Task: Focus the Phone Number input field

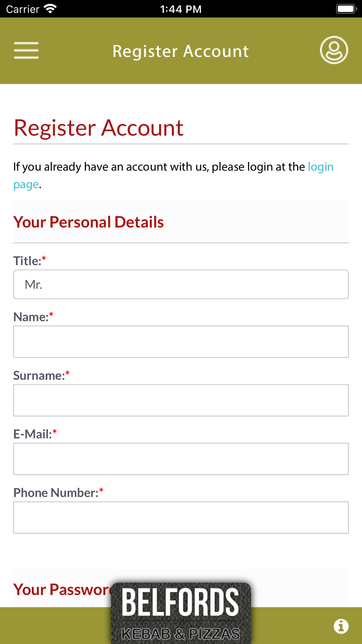Action: (x=181, y=518)
